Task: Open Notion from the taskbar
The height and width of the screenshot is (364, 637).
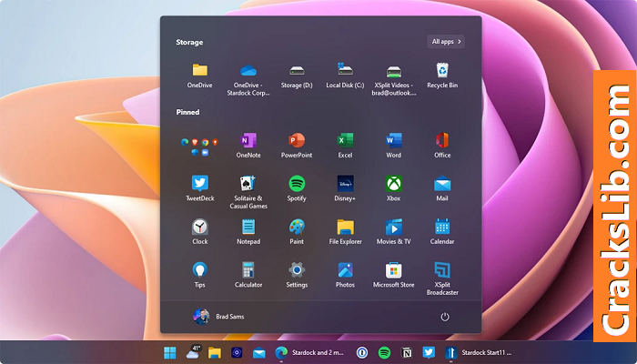Action: (406, 353)
